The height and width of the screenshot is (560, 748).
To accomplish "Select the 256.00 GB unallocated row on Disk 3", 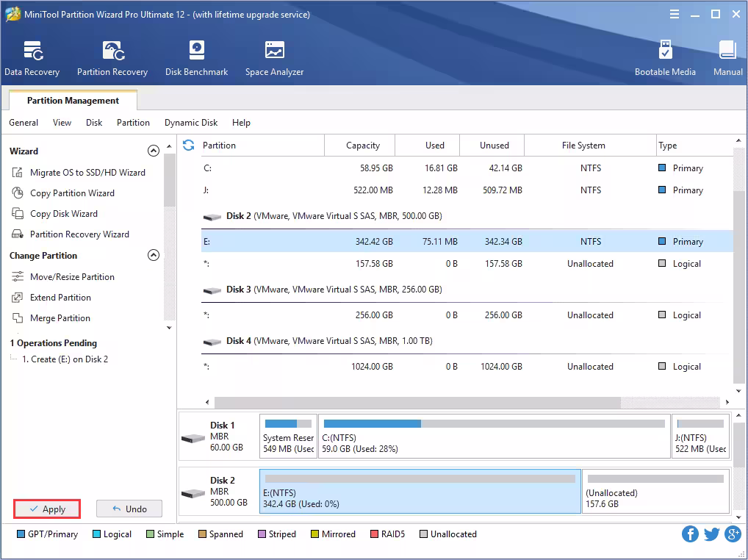I will coord(467,315).
